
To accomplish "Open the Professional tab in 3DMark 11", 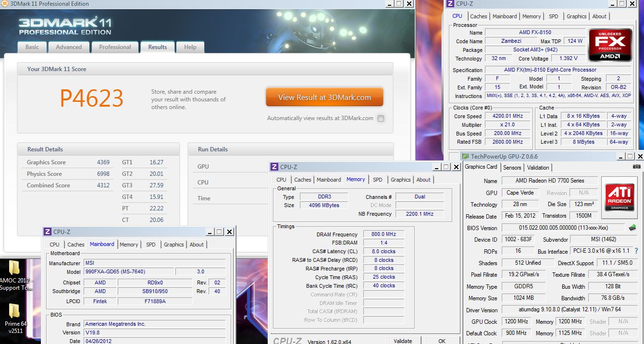I will click(x=115, y=47).
